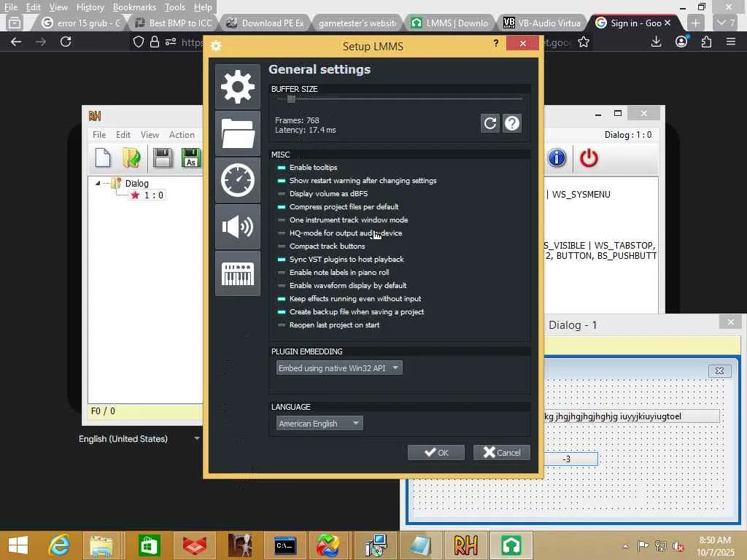Screen dimensions: 747x560
Task: Click the Open folder icon in RH window
Action: pos(131,158)
